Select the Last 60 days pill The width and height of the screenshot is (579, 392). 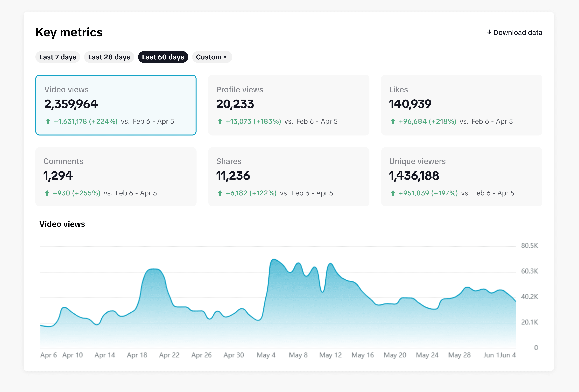163,57
